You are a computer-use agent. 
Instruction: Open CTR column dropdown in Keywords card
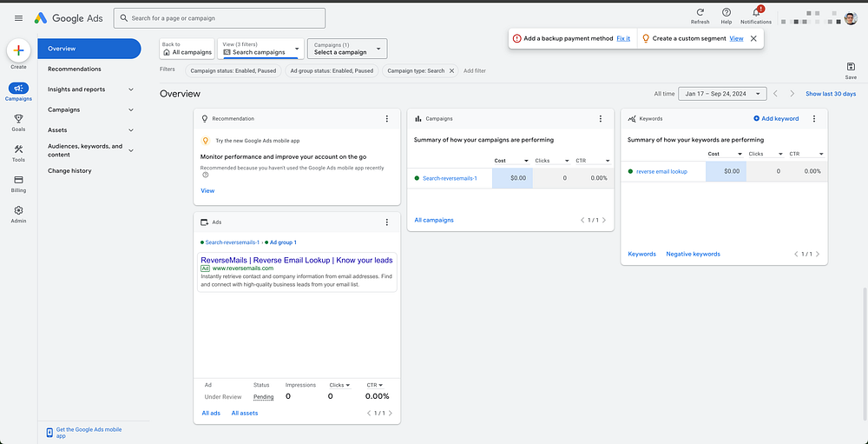(806, 154)
